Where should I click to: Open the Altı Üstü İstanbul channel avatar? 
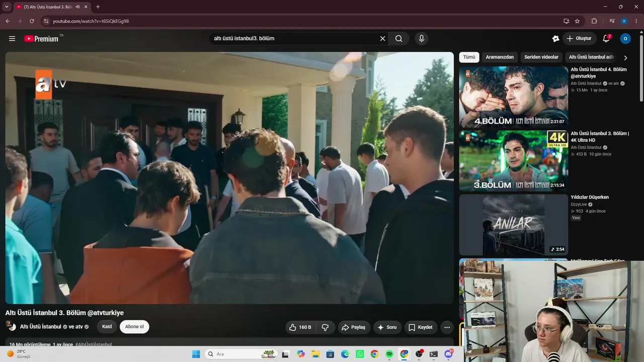pyautogui.click(x=11, y=326)
